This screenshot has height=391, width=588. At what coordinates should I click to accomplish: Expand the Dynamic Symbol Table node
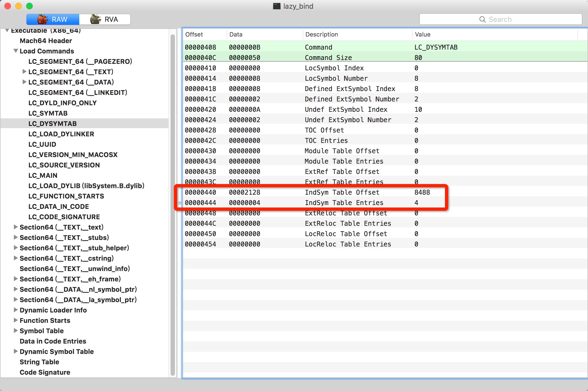click(16, 351)
